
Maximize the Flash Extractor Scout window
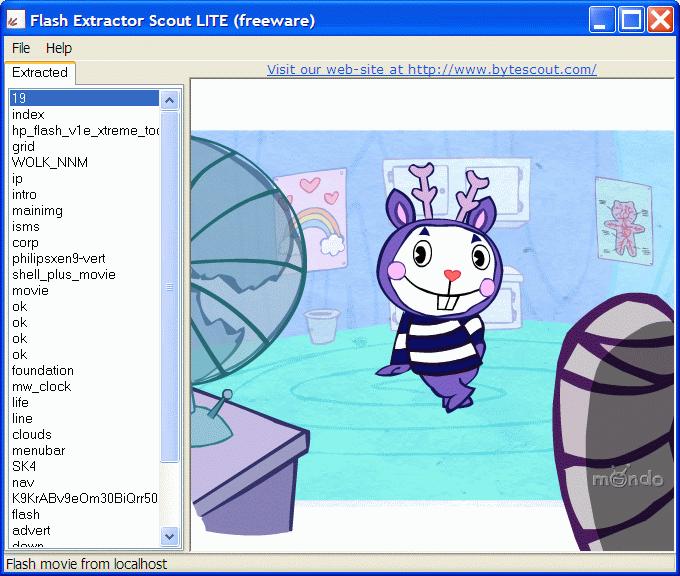click(631, 20)
